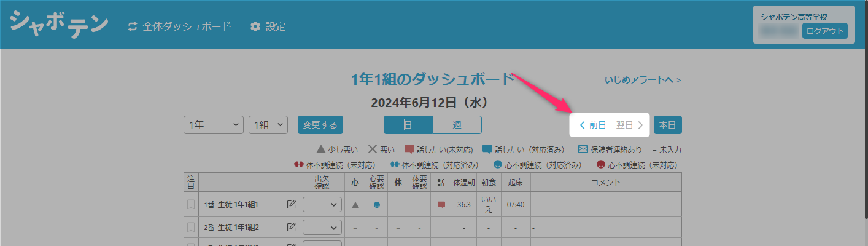Image resolution: width=868 pixels, height=246 pixels.
Task: Click the edit icon for 生徒 1年1組2
Action: pos(292,228)
